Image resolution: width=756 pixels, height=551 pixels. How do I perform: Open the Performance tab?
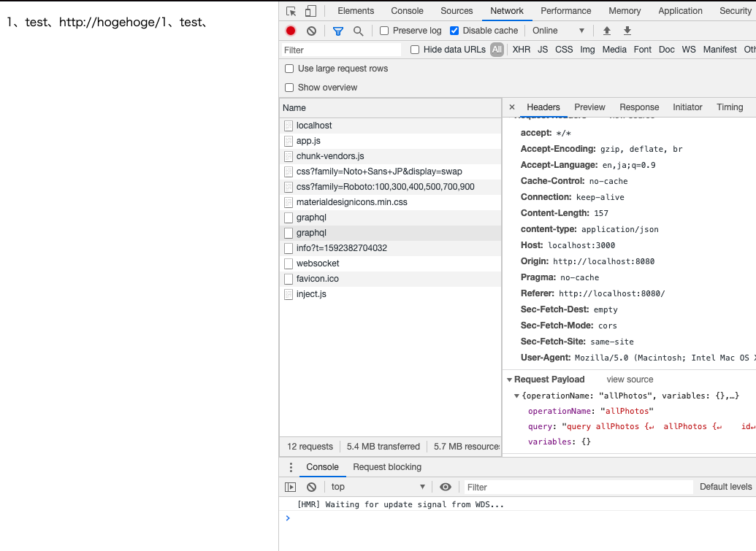coord(565,11)
